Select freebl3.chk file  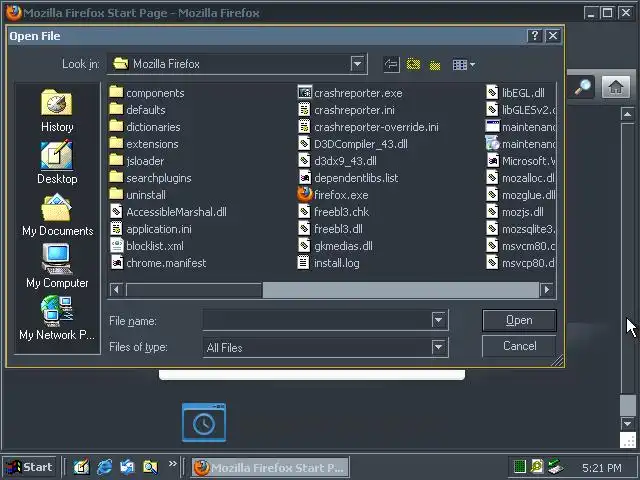point(333,212)
